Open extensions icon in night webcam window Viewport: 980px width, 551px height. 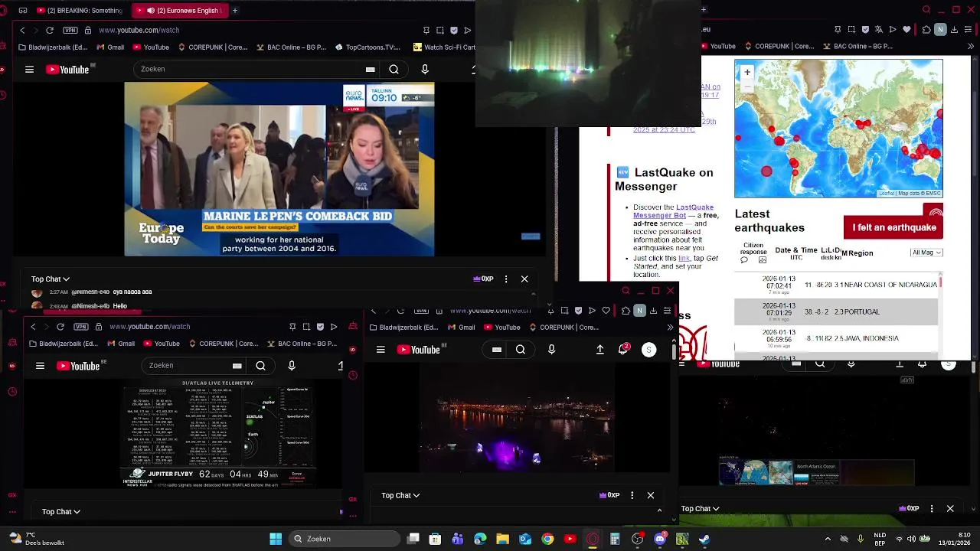tap(626, 311)
